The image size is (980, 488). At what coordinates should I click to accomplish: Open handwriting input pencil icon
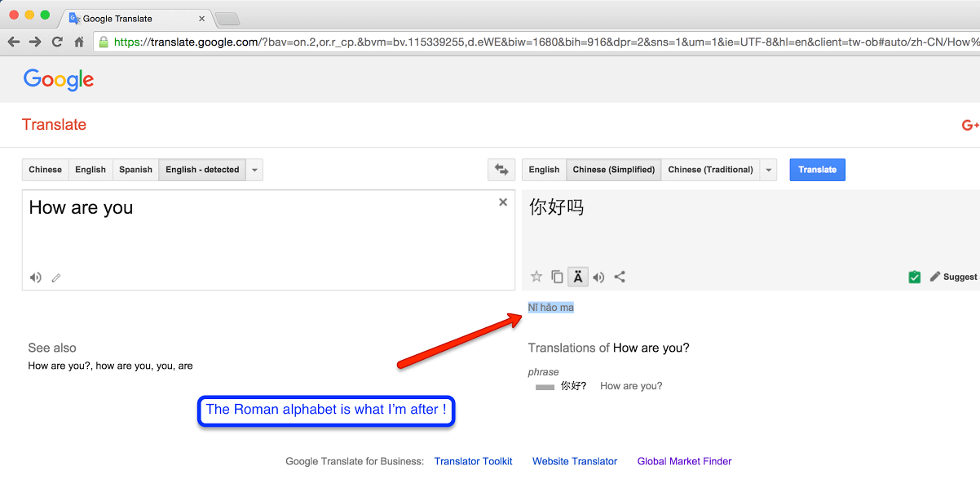(x=56, y=277)
